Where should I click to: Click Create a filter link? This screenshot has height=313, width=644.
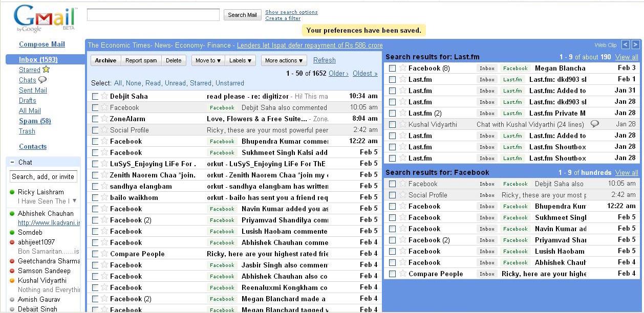coord(283,18)
